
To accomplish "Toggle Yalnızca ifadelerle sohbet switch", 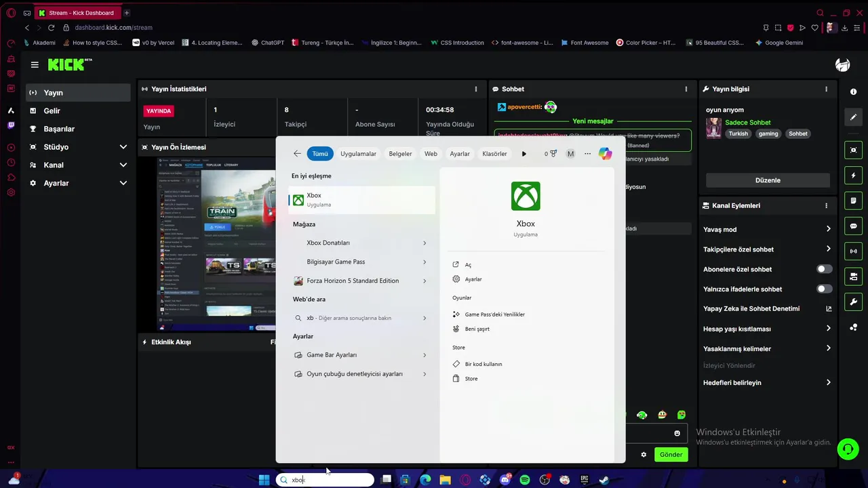I will point(824,289).
